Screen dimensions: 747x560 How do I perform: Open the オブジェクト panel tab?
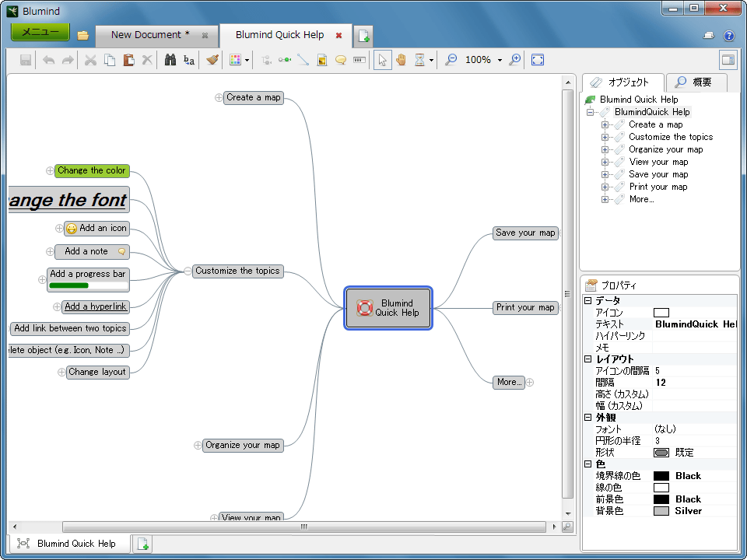coord(622,82)
